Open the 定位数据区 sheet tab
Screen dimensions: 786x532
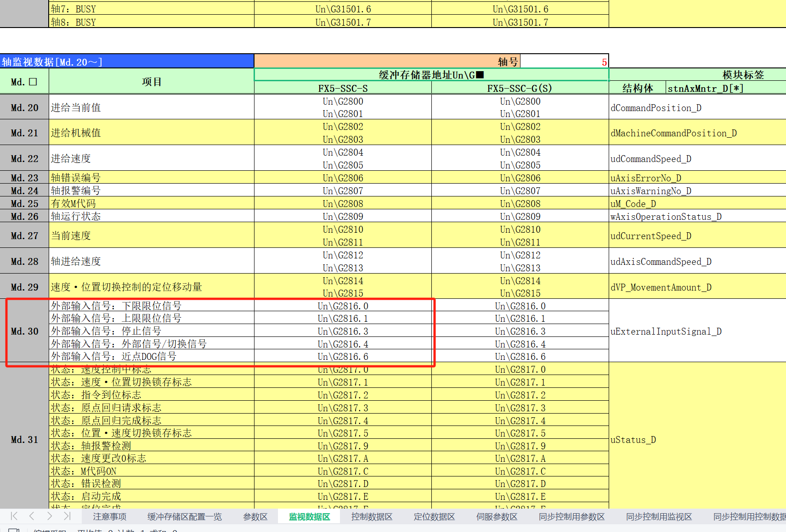click(434, 517)
